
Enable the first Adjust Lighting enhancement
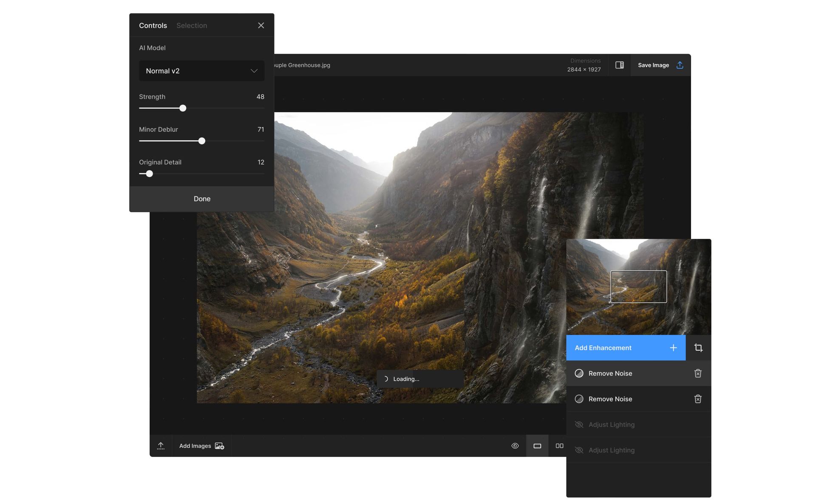coord(579,424)
